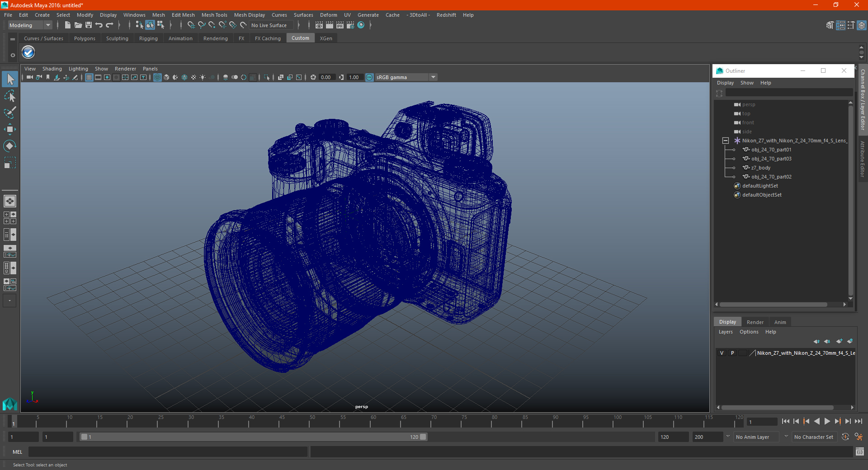
Task: Activate the isolate select icon in panel toolbar
Action: tap(266, 77)
